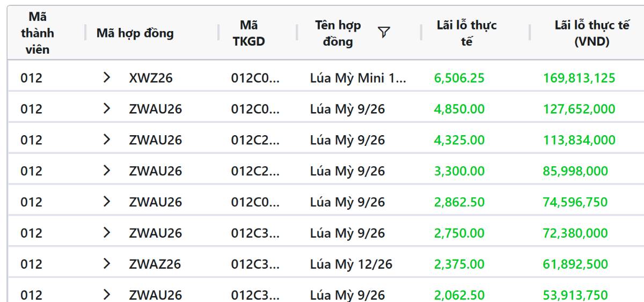Expand the ZWAU26 row with profit 2,862.50

(x=107, y=202)
